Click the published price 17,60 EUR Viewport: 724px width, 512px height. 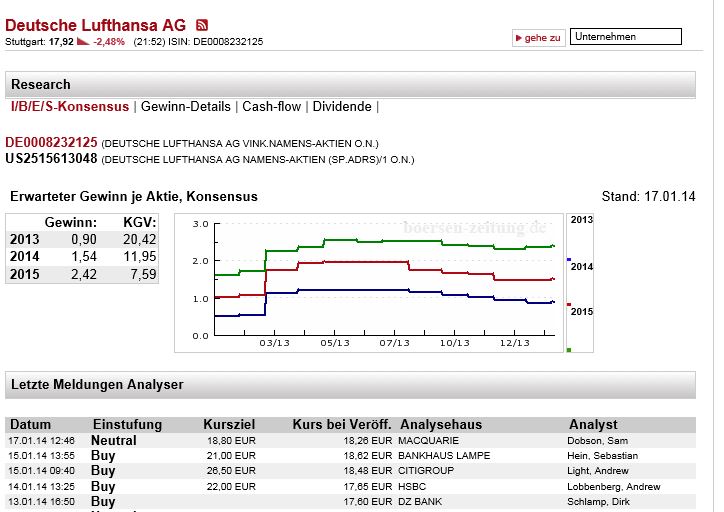[368, 501]
